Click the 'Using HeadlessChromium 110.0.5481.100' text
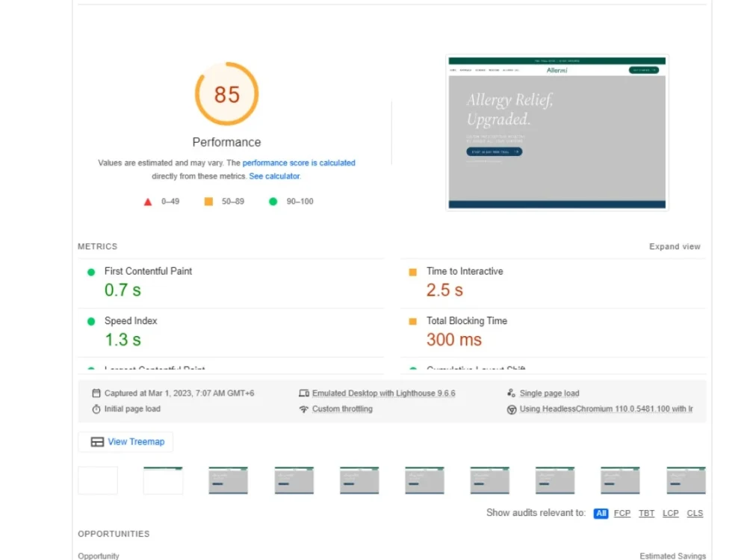The height and width of the screenshot is (560, 747). tap(606, 409)
